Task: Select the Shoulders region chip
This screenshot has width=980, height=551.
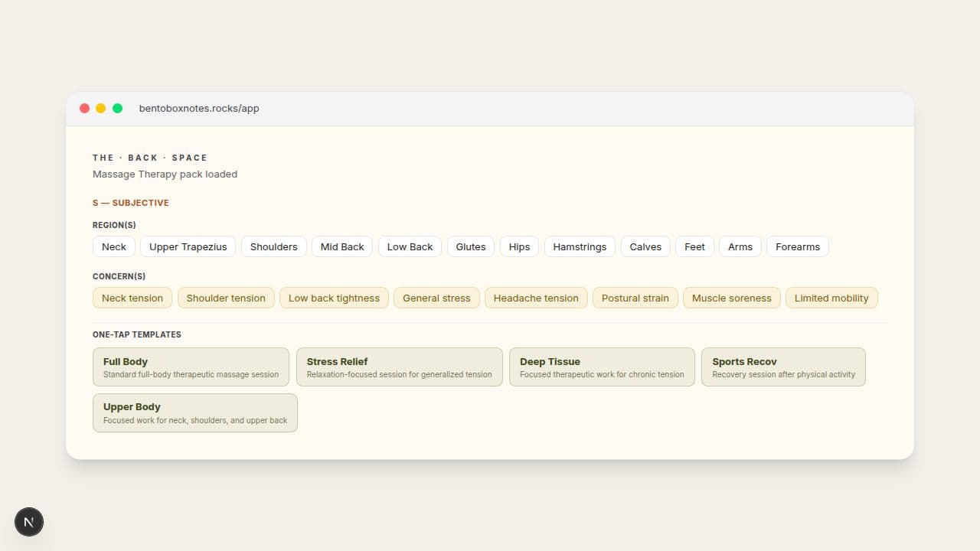Action: point(274,246)
